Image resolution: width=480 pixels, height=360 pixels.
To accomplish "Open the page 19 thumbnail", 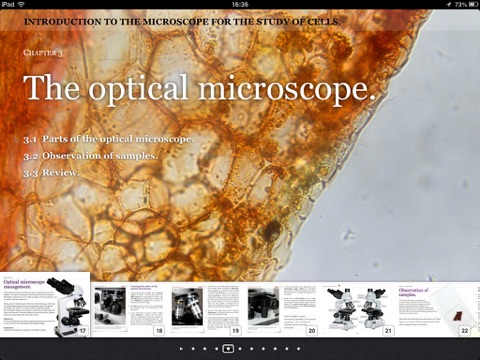I will tap(205, 309).
